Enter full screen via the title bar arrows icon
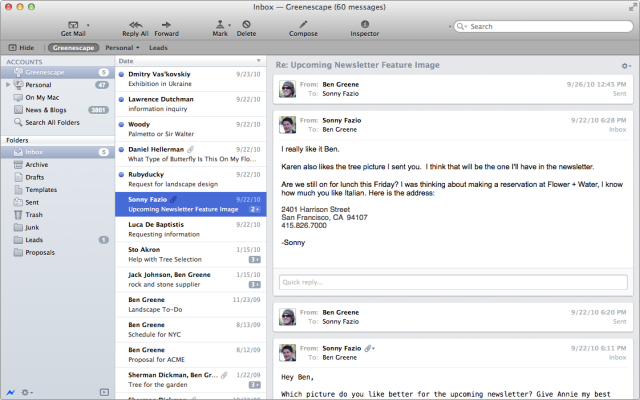 [x=632, y=7]
